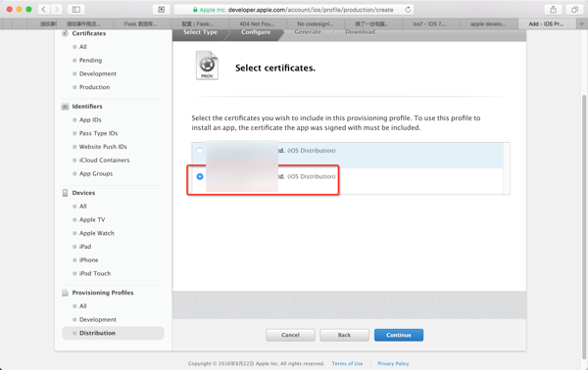588x370 pixels.
Task: Click the Cancel button
Action: [x=290, y=335]
